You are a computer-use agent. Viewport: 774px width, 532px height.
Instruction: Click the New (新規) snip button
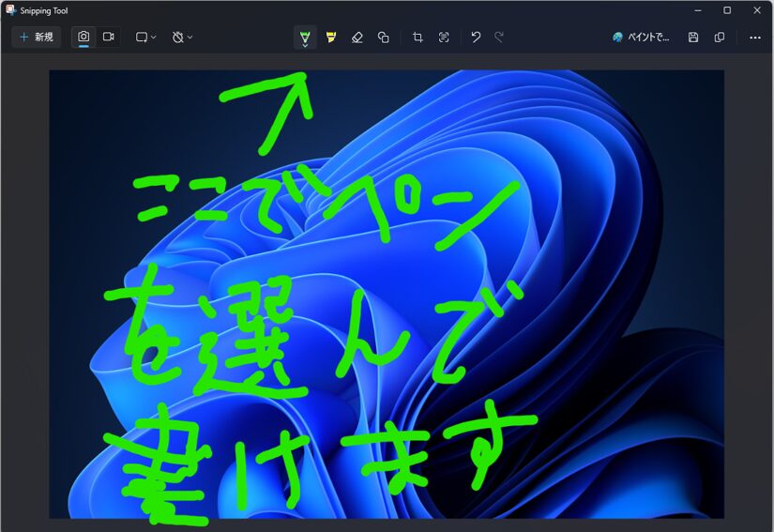click(36, 37)
